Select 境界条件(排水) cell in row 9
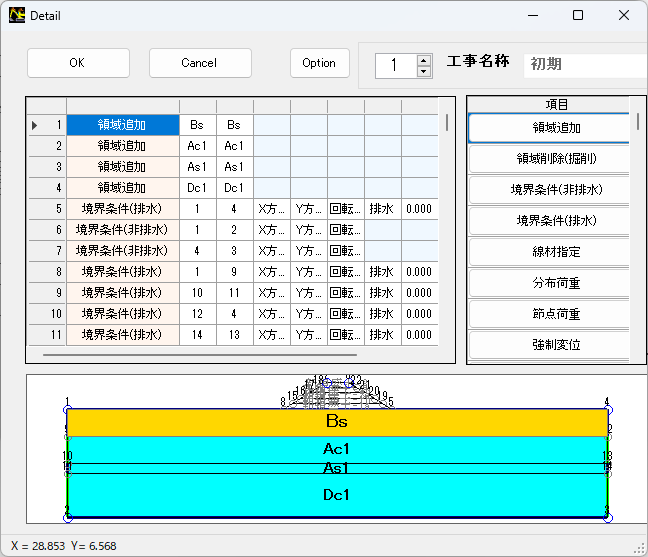Screen dimensions: 648x557 (x=123, y=293)
